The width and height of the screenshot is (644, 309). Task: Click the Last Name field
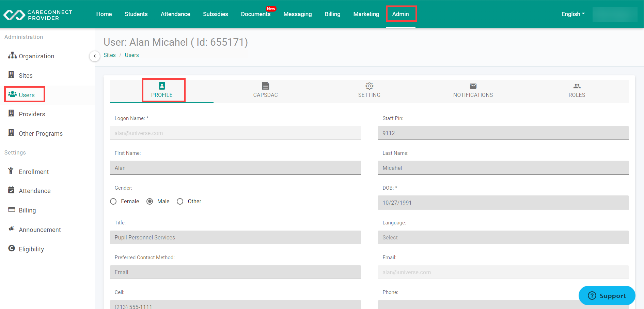click(x=503, y=168)
